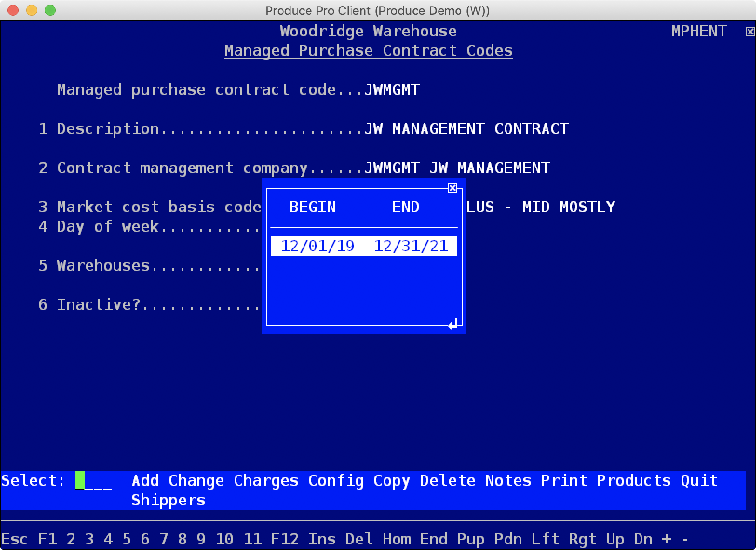This screenshot has height=550, width=756.
Task: Click the Hom key button
Action: tap(397, 539)
